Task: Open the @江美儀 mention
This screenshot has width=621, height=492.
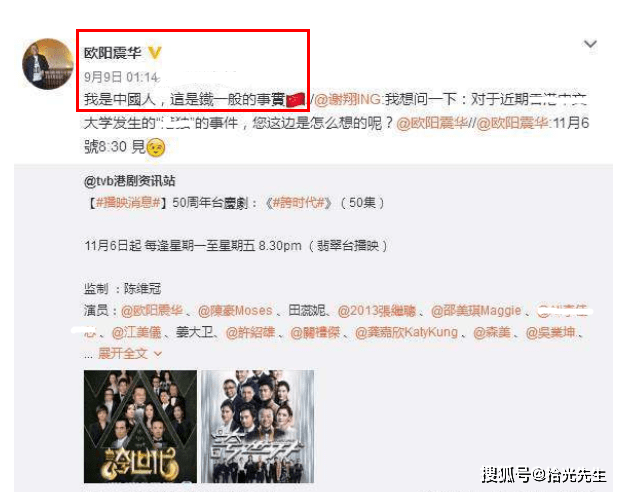Action: click(x=136, y=332)
